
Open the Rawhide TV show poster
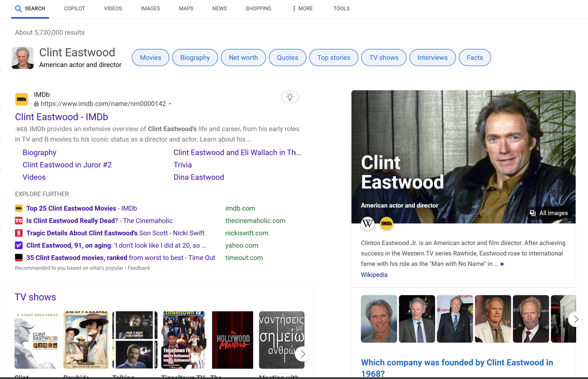(x=86, y=340)
